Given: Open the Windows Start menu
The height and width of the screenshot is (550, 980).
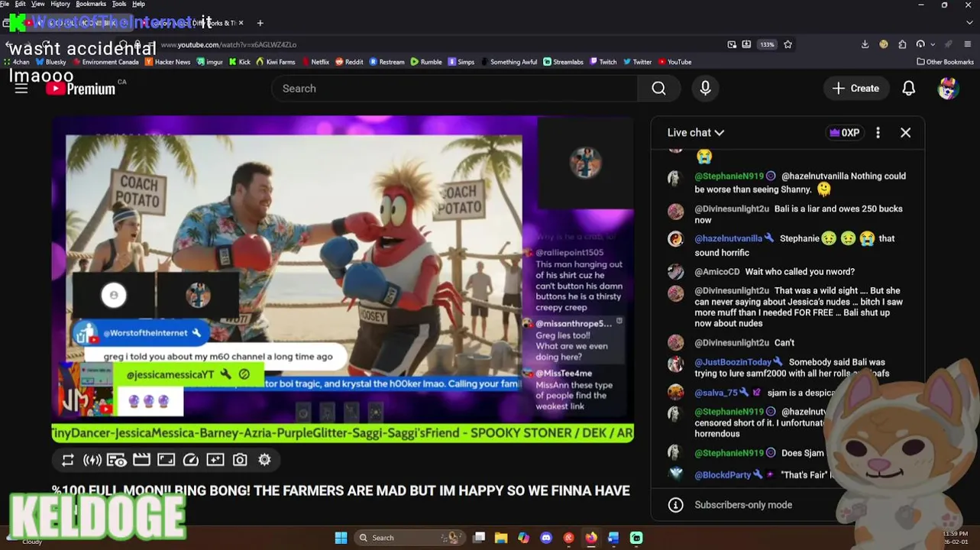Looking at the screenshot, I should [341, 538].
